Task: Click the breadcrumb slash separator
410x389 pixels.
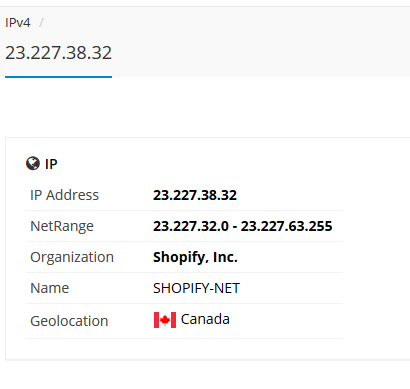Action: tap(41, 23)
